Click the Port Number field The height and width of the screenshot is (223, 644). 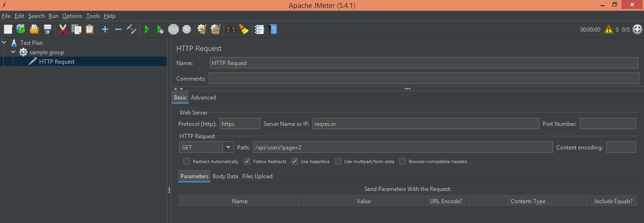(x=608, y=124)
